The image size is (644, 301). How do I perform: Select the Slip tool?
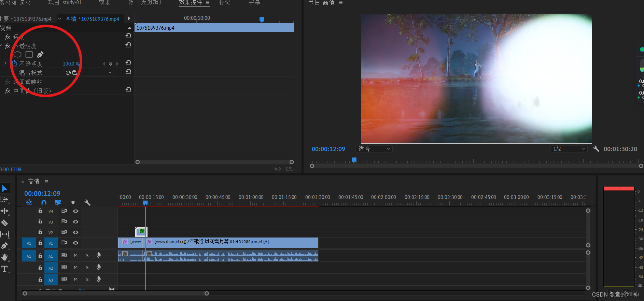5,234
